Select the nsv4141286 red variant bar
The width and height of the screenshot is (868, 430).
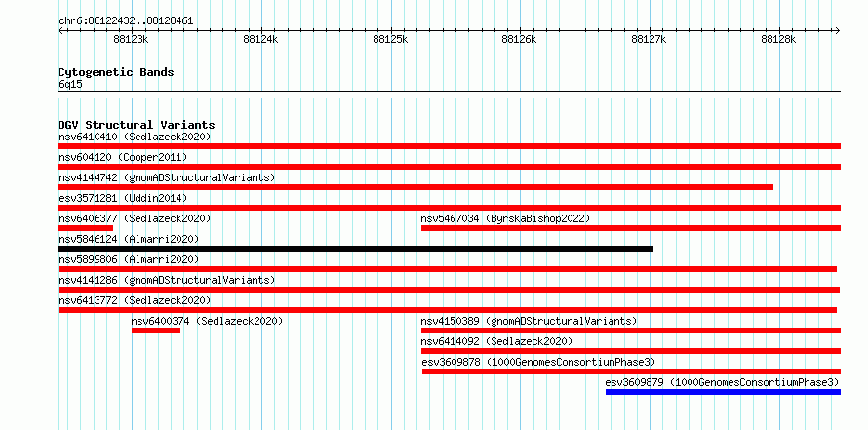coord(449,290)
